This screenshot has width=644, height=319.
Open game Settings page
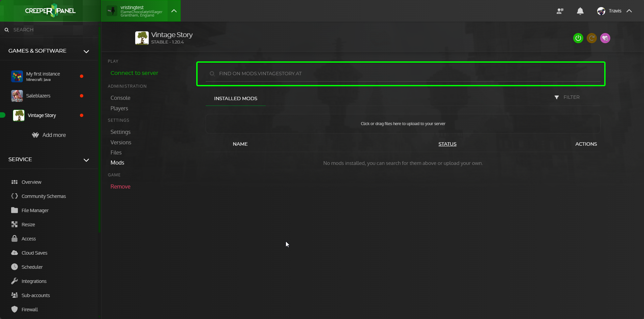[120, 132]
